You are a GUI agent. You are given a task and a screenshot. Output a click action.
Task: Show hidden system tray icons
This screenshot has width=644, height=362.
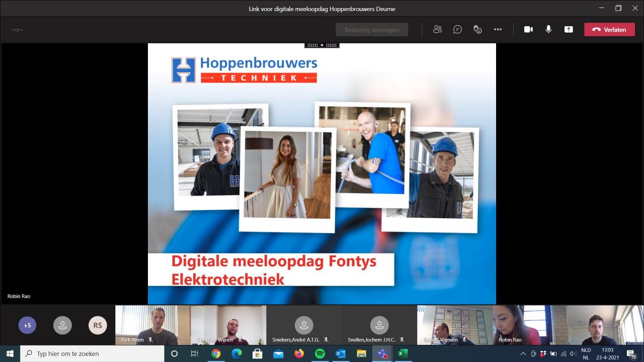523,353
